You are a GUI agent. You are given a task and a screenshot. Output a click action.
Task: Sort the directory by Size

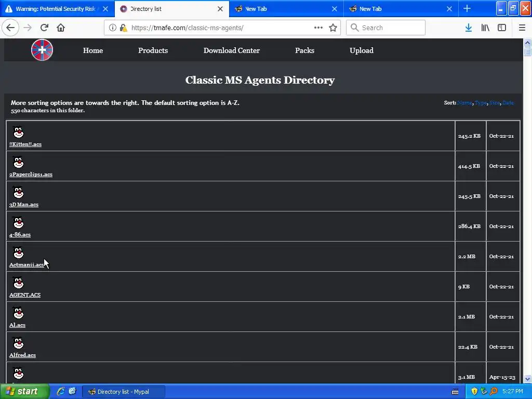point(495,103)
